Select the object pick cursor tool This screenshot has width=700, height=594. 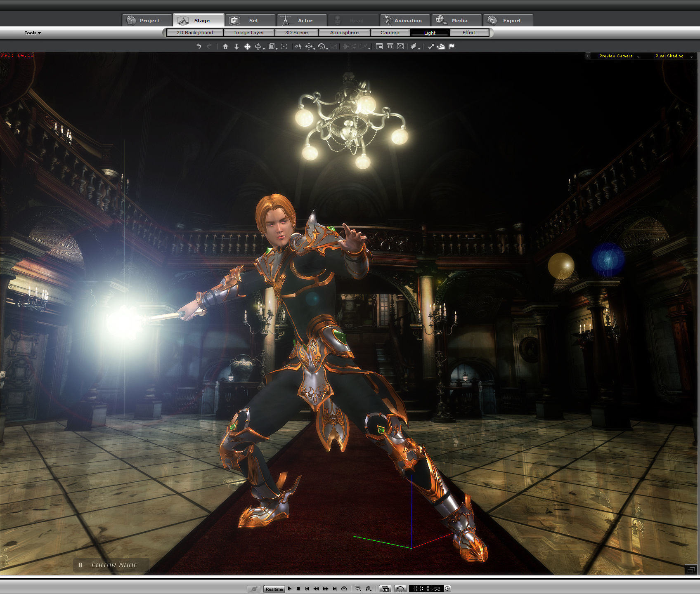(x=298, y=47)
